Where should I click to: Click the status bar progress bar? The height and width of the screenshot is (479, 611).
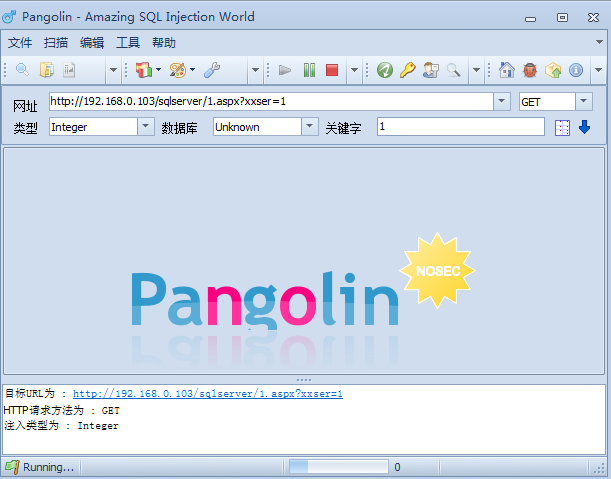pyautogui.click(x=338, y=467)
